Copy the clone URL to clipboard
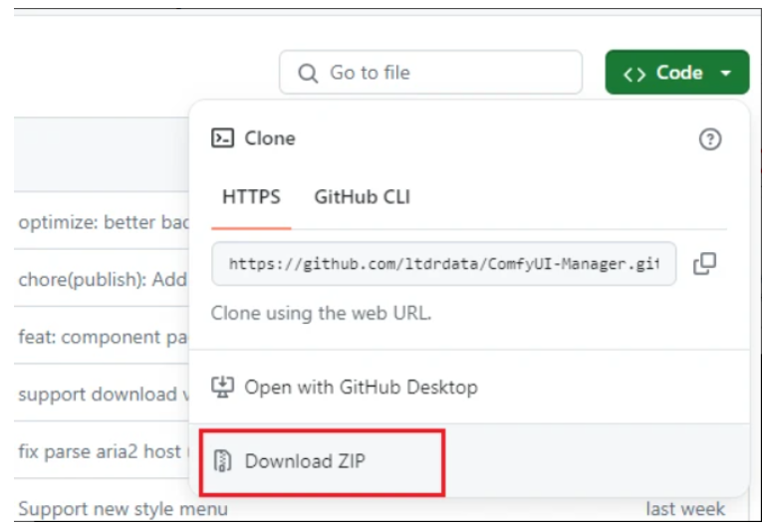762x532 pixels. [704, 264]
